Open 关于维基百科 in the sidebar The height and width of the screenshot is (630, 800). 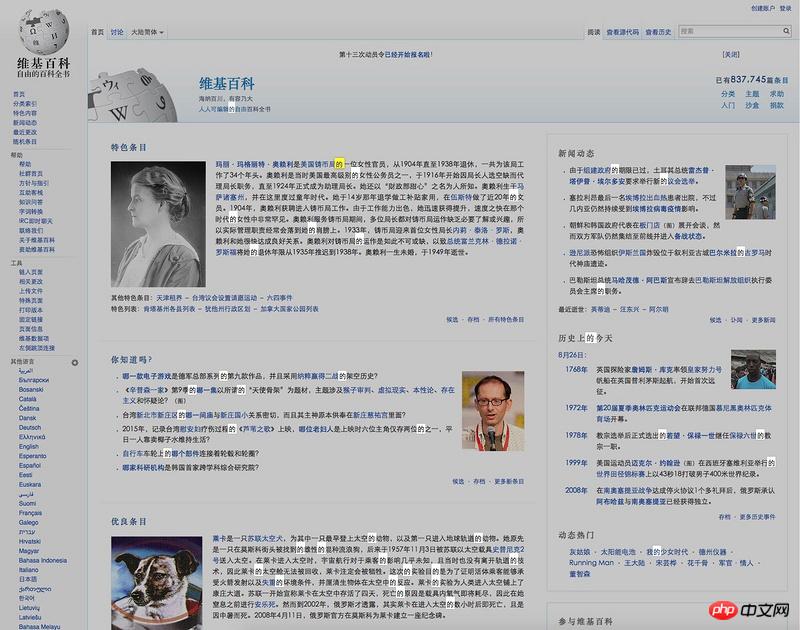[37, 240]
